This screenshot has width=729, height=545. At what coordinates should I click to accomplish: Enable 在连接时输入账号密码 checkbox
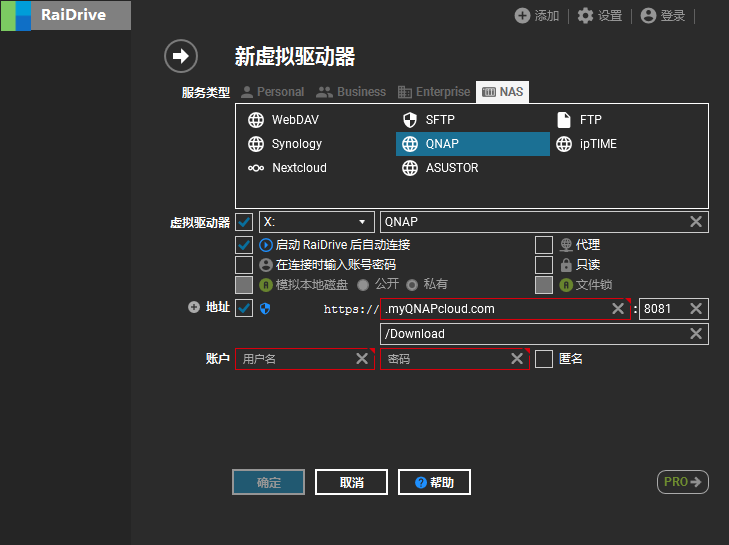pyautogui.click(x=244, y=265)
